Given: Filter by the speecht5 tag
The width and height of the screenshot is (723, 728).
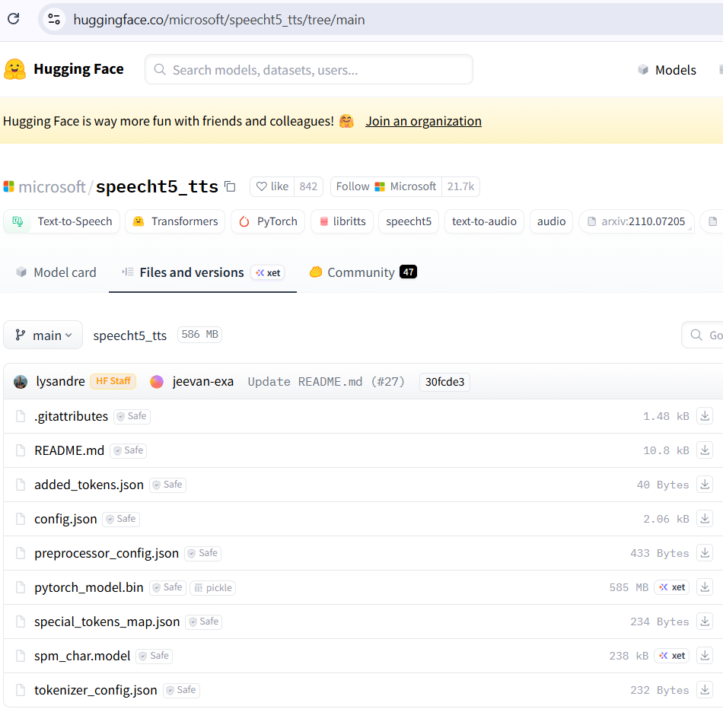Looking at the screenshot, I should click(x=409, y=221).
